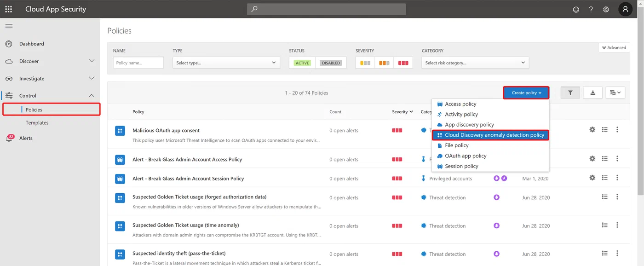Open gear for Break Glass Access Policy
This screenshot has width=644, height=266.
point(592,159)
